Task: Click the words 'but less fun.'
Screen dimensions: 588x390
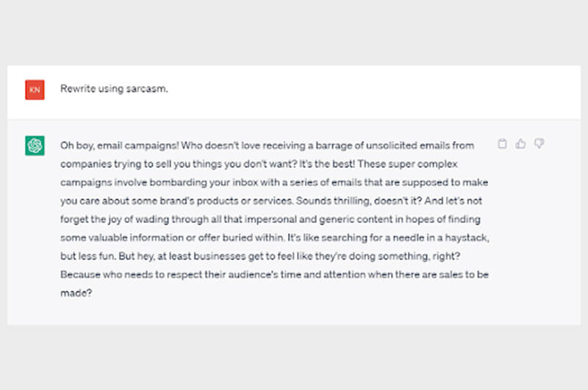Action: tap(88, 256)
